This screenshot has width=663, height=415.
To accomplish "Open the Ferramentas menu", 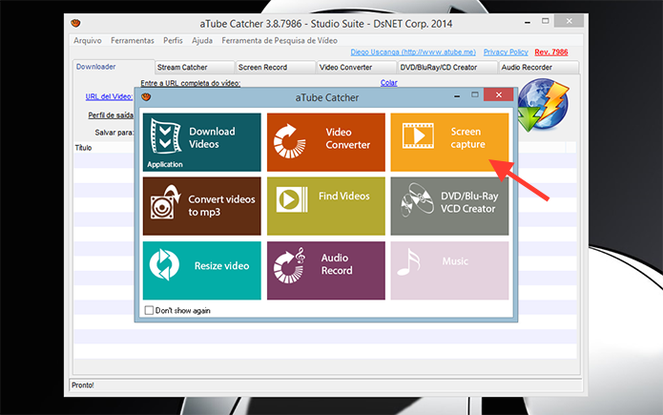I will (132, 41).
